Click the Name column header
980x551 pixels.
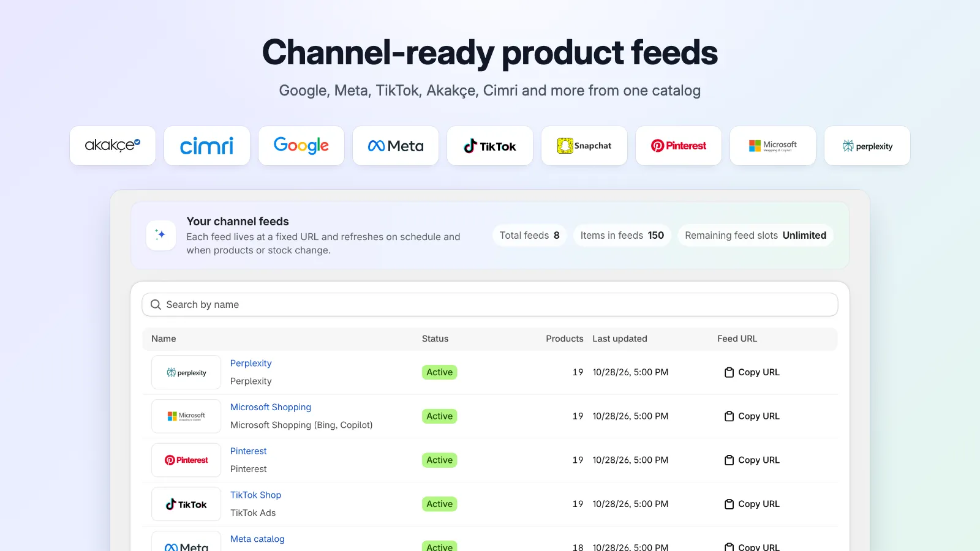(x=164, y=339)
